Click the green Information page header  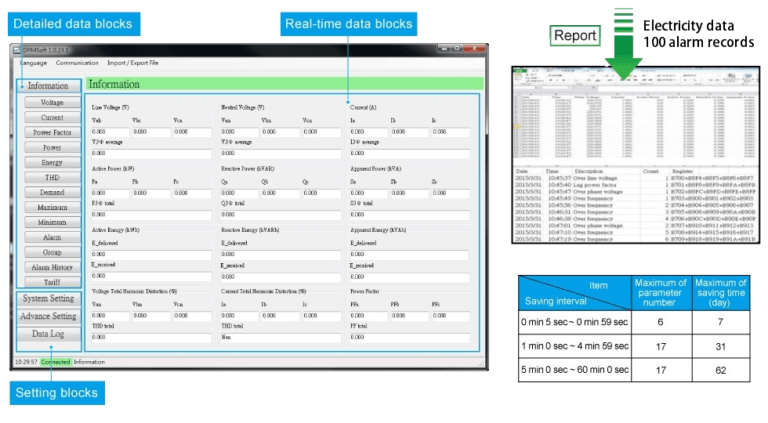(285, 84)
